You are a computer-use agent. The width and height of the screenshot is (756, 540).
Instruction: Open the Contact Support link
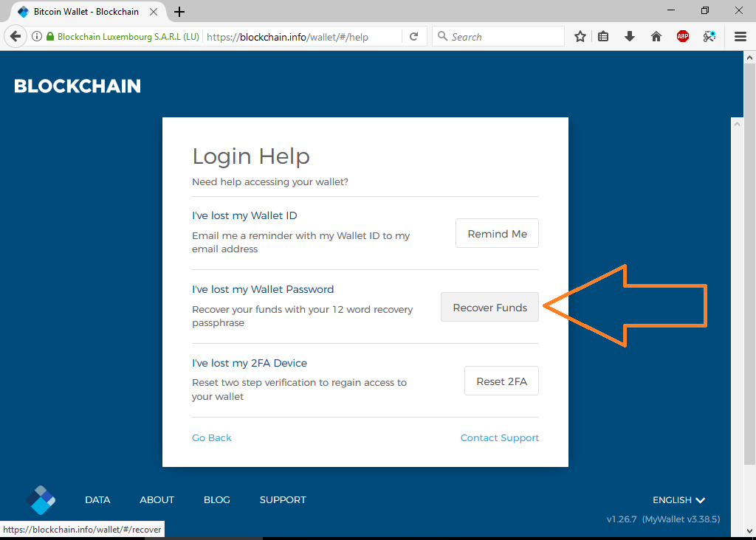coord(500,438)
